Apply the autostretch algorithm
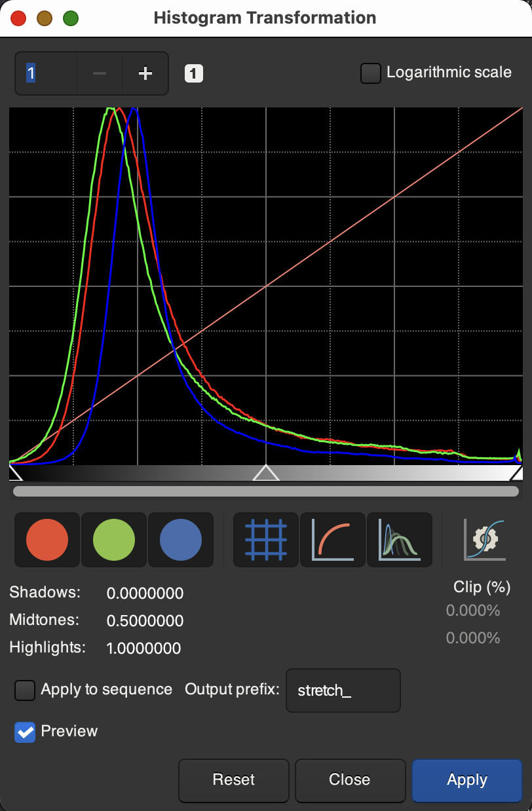This screenshot has height=811, width=532. [x=485, y=540]
